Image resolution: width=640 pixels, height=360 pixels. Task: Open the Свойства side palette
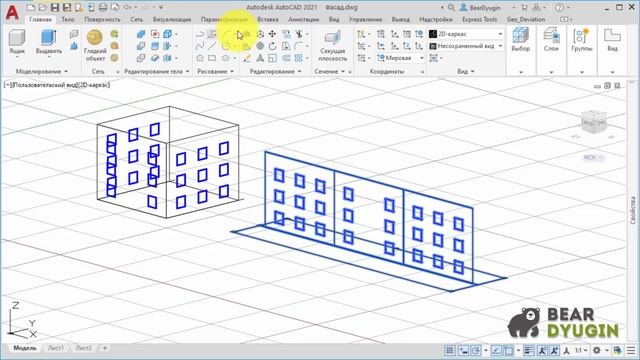point(633,210)
